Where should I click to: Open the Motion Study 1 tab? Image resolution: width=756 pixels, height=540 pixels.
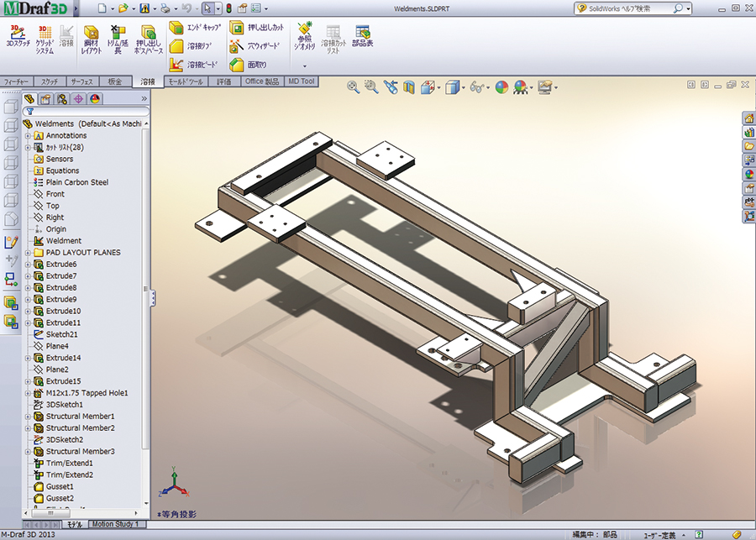click(x=114, y=524)
